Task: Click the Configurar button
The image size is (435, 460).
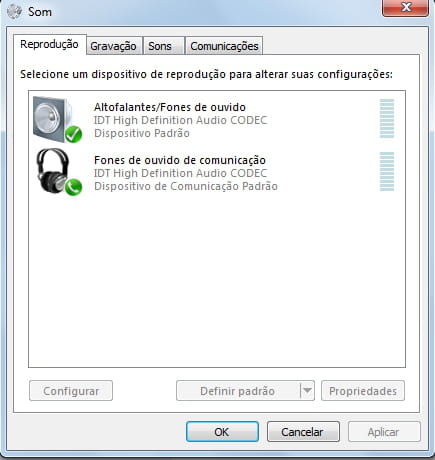Action: pyautogui.click(x=71, y=391)
